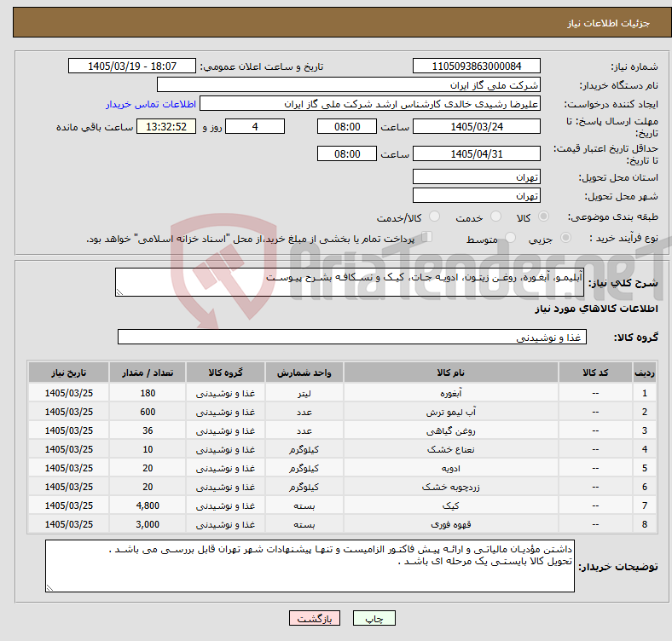
Task: Click the تاریخ نیاز column header
Action: coord(68,372)
